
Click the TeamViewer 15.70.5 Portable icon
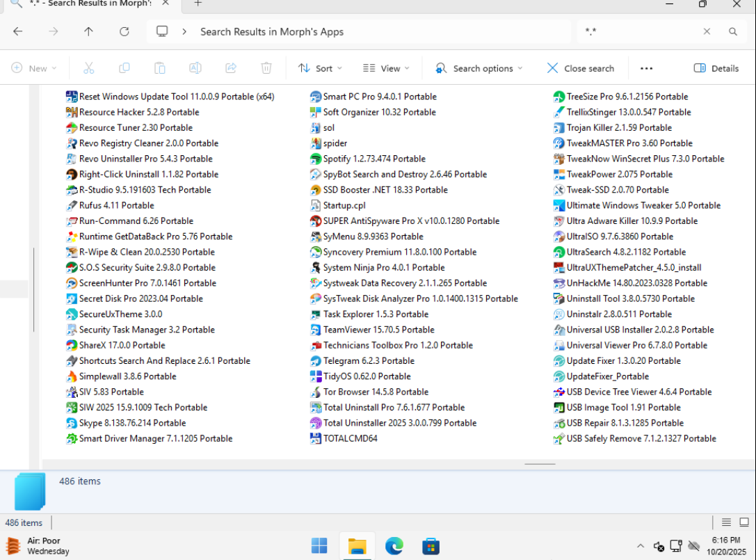click(315, 330)
